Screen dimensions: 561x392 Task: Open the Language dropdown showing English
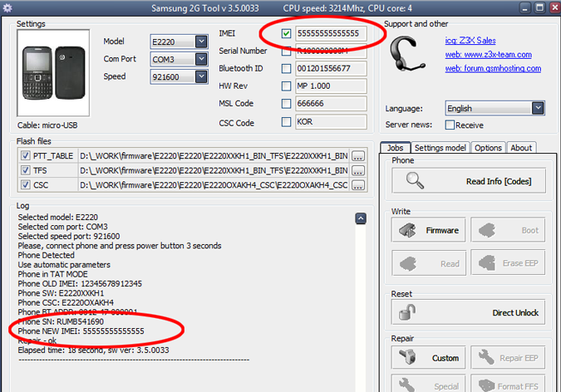538,108
